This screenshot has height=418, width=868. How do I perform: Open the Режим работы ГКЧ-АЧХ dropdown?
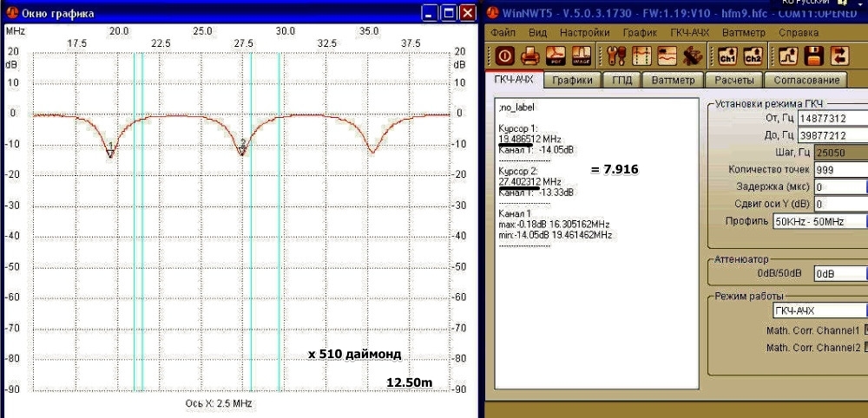[x=820, y=310]
